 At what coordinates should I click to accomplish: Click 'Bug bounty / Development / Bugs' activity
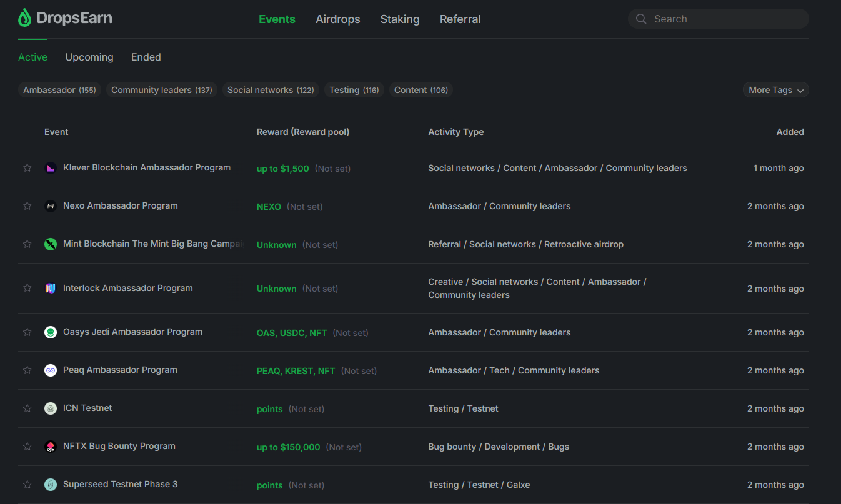point(499,447)
